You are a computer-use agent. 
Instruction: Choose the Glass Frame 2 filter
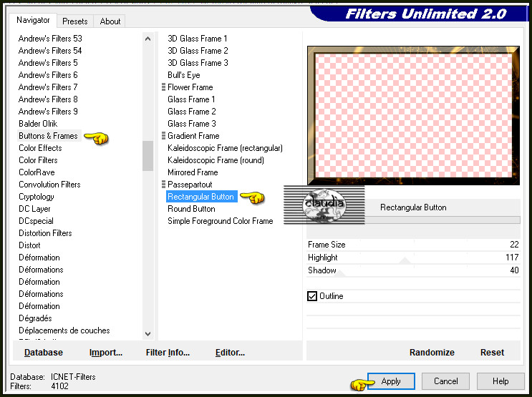(192, 112)
